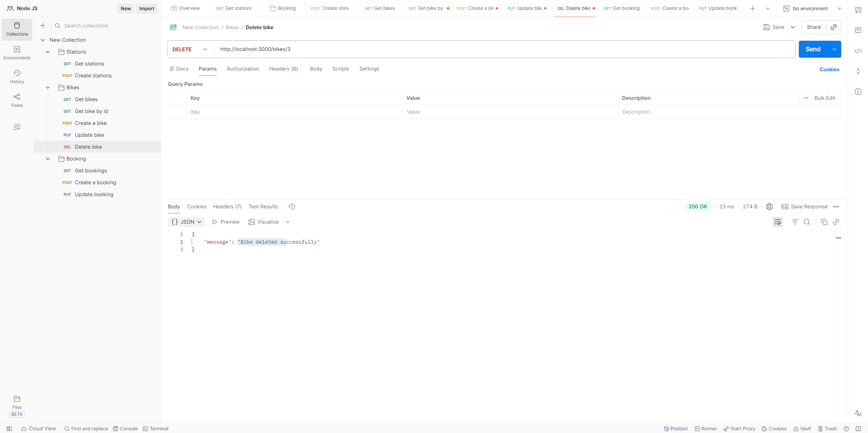Click the copy link icon beside Share
The height and width of the screenshot is (433, 868).
pos(834,27)
